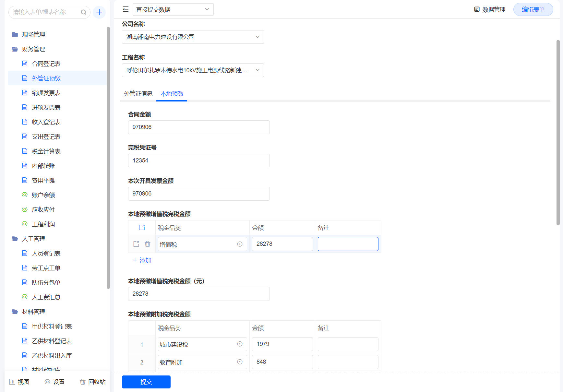Click the expand table icon in header

142,228
